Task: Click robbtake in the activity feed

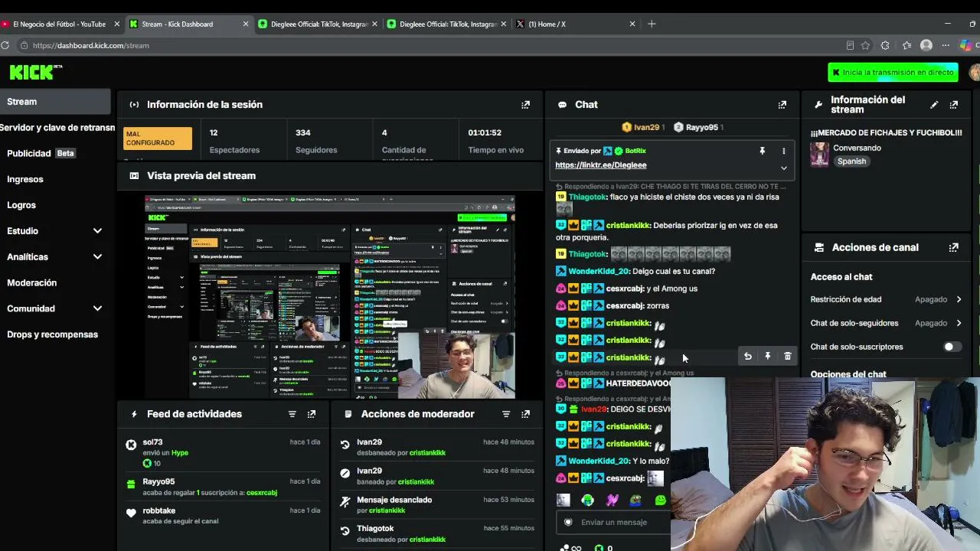Action: pyautogui.click(x=158, y=511)
